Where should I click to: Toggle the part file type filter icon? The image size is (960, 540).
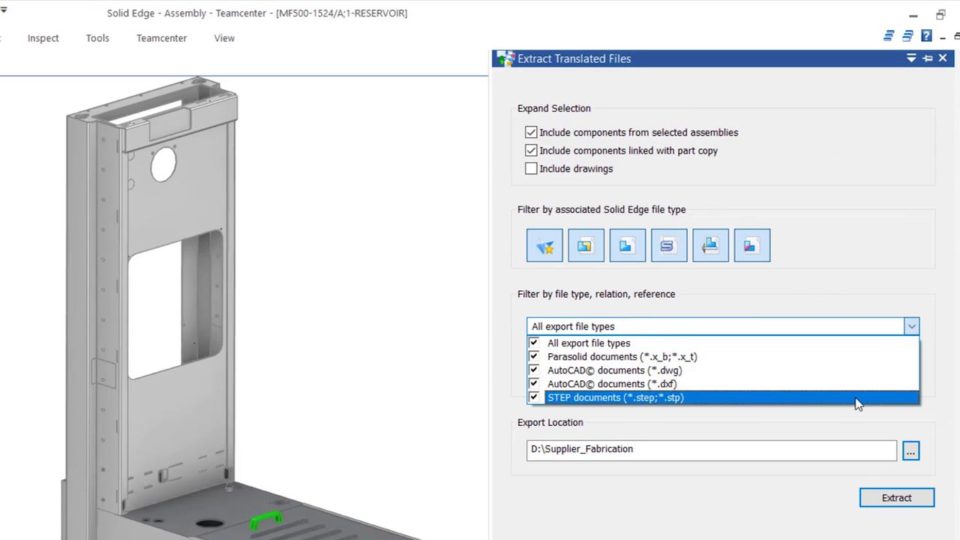627,246
